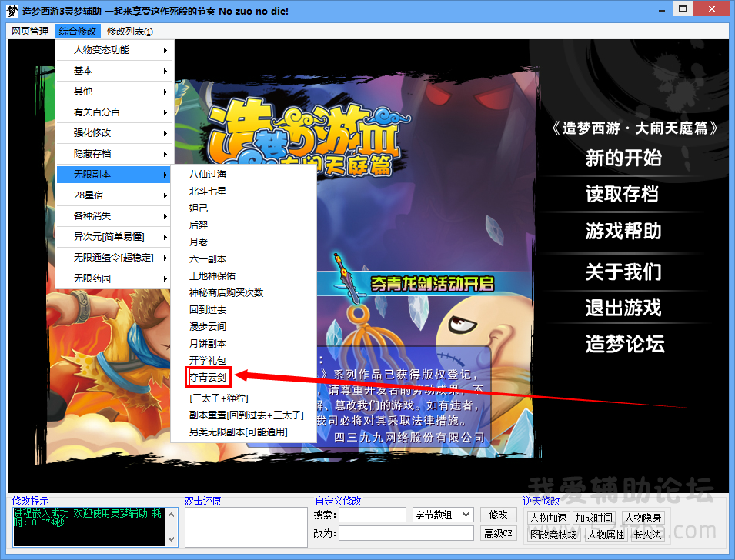
Task: Expand the 各种消失 submenu
Action: [x=115, y=216]
